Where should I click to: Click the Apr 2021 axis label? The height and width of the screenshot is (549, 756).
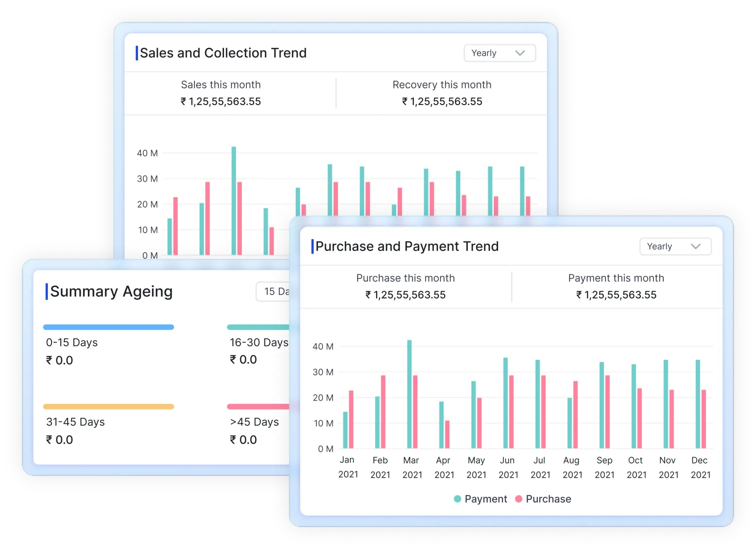(x=444, y=467)
